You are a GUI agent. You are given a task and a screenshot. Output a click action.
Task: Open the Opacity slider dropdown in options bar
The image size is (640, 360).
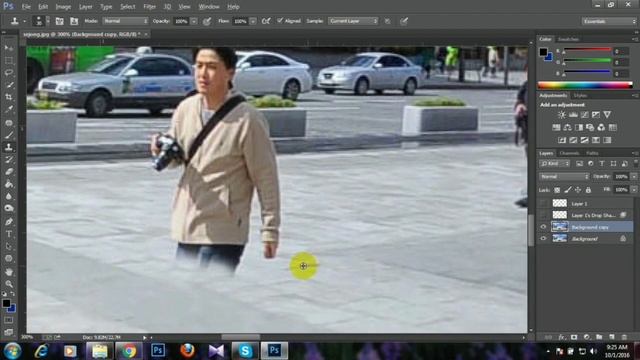tap(194, 21)
